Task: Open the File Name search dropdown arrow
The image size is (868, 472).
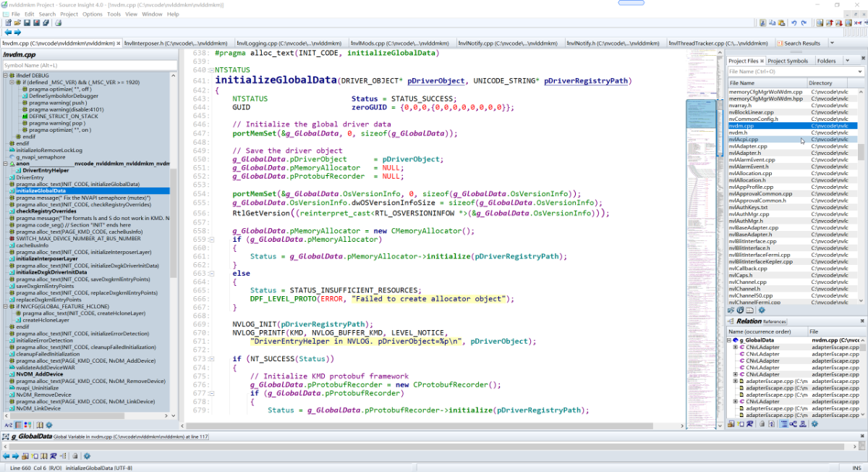Action: click(x=859, y=72)
